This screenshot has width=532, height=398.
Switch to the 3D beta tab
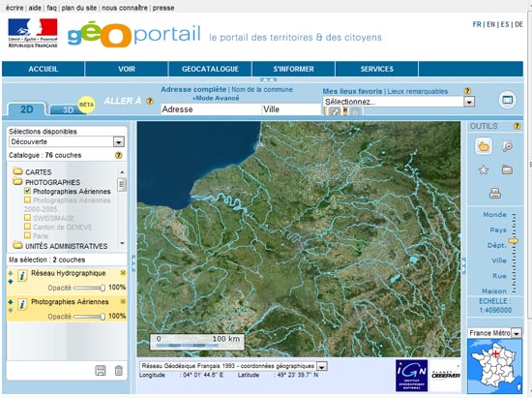(68, 109)
